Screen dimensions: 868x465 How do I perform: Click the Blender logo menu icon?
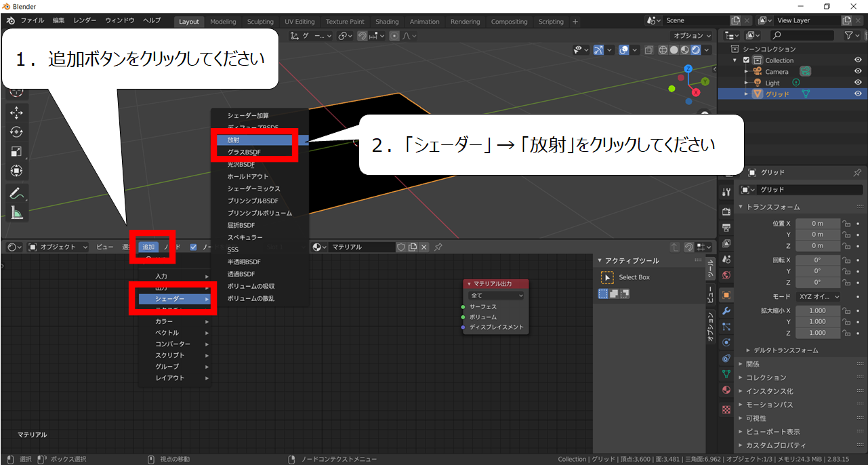pyautogui.click(x=11, y=21)
